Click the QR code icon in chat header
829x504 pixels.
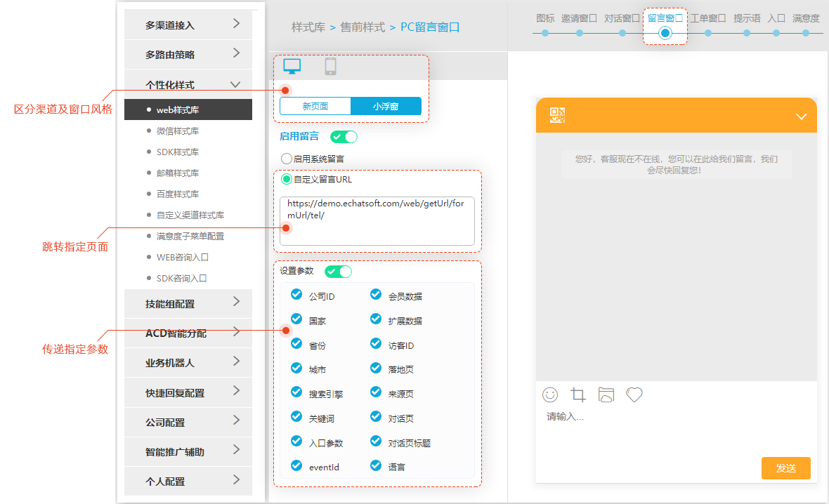click(x=557, y=116)
